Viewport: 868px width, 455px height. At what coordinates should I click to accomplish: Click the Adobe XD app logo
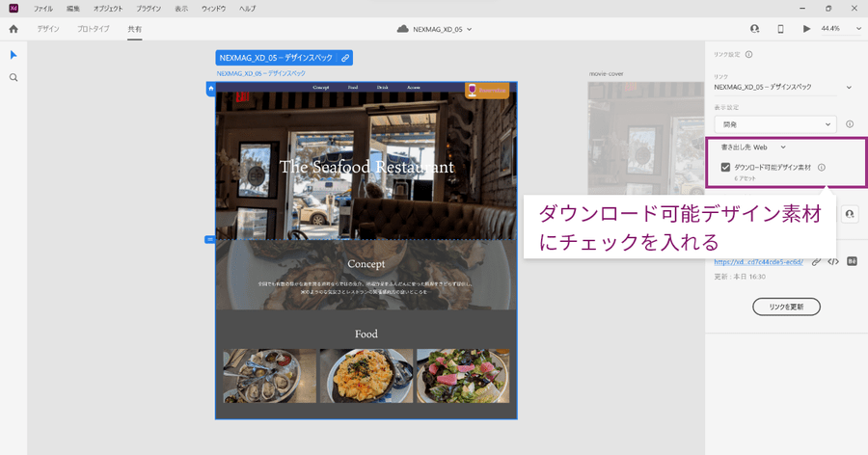(x=14, y=9)
